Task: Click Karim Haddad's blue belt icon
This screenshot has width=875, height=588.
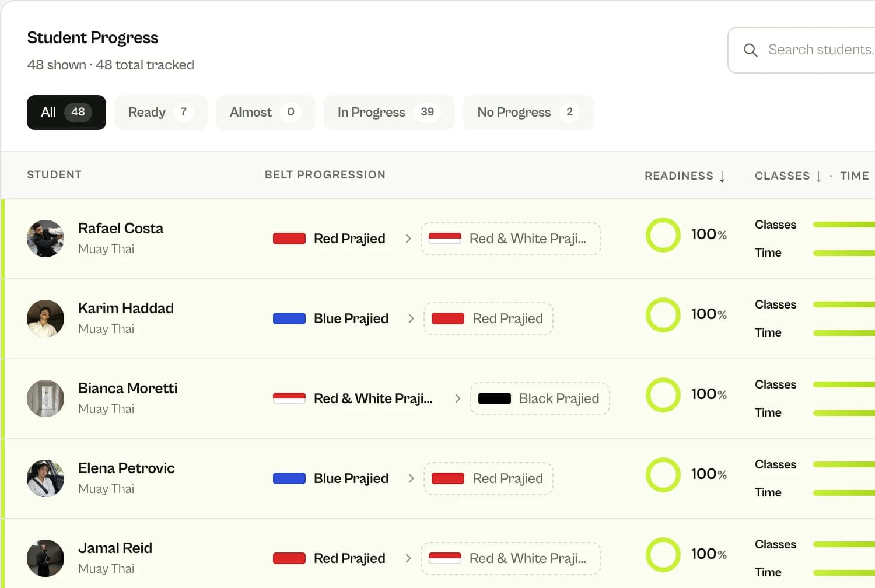Action: click(x=289, y=318)
